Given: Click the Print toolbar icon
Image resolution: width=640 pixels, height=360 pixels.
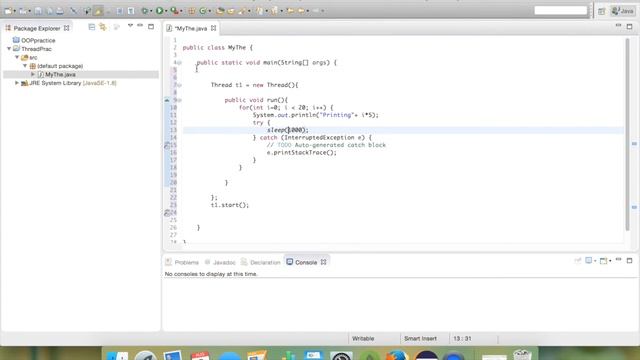Looking at the screenshot, I should click(x=60, y=11).
